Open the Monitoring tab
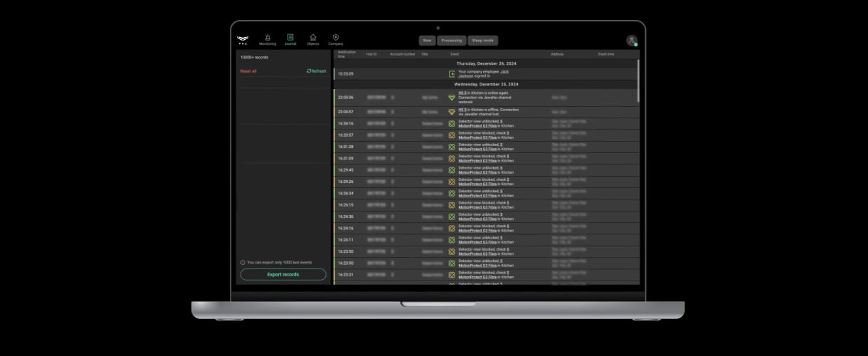 pyautogui.click(x=268, y=39)
